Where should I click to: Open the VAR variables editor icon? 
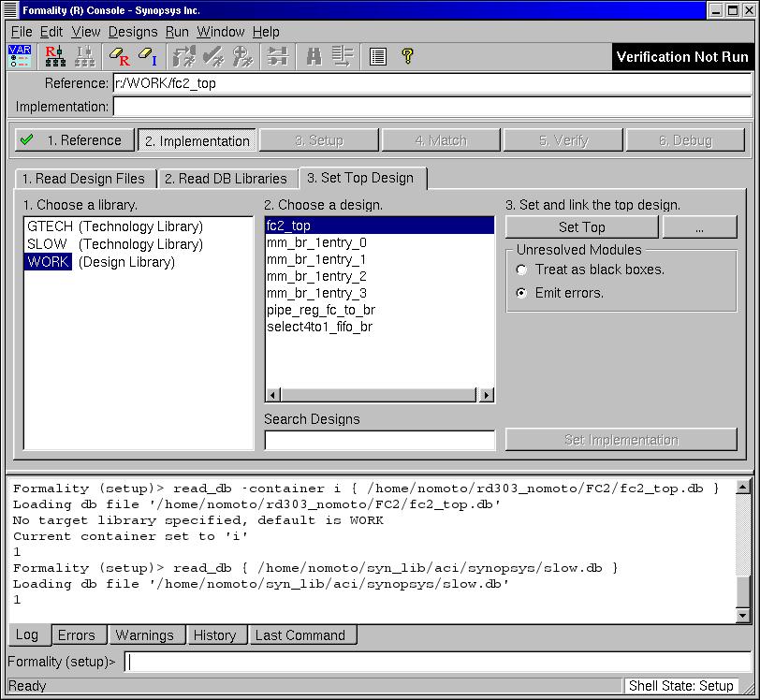click(20, 56)
